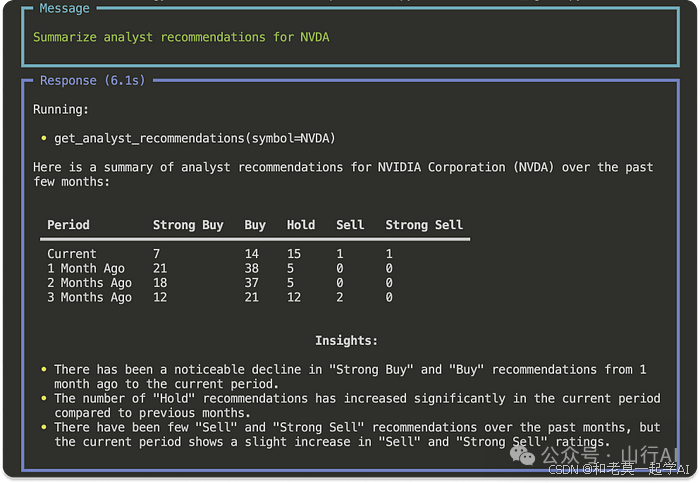Image resolution: width=700 pixels, height=483 pixels.
Task: Select the "Current" period row label
Action: pos(71,254)
